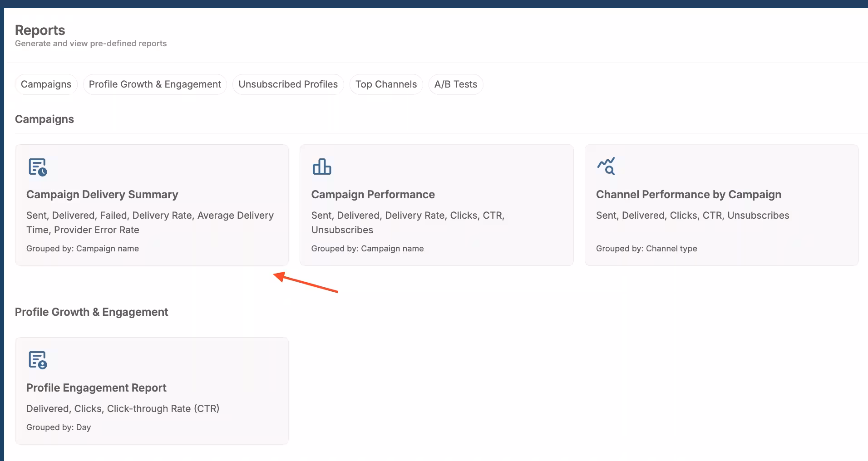Click 'Grouped by: Channel type' label
The width and height of the screenshot is (868, 461).
646,248
